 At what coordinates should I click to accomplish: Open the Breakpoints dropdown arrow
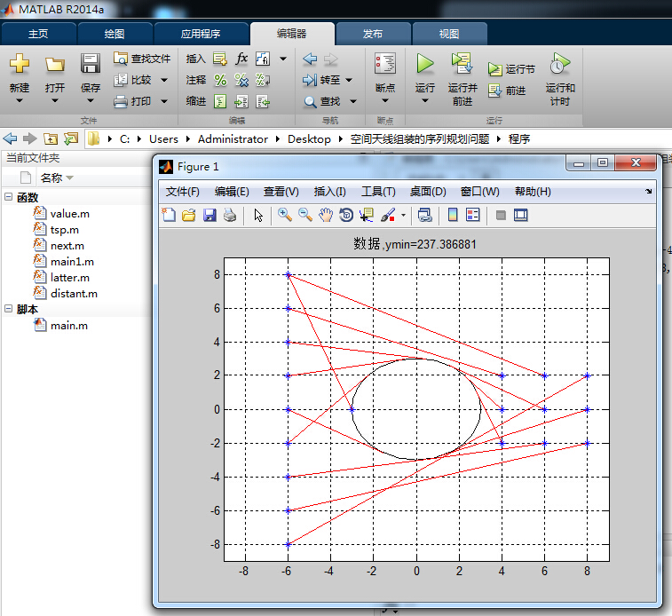tap(385, 100)
